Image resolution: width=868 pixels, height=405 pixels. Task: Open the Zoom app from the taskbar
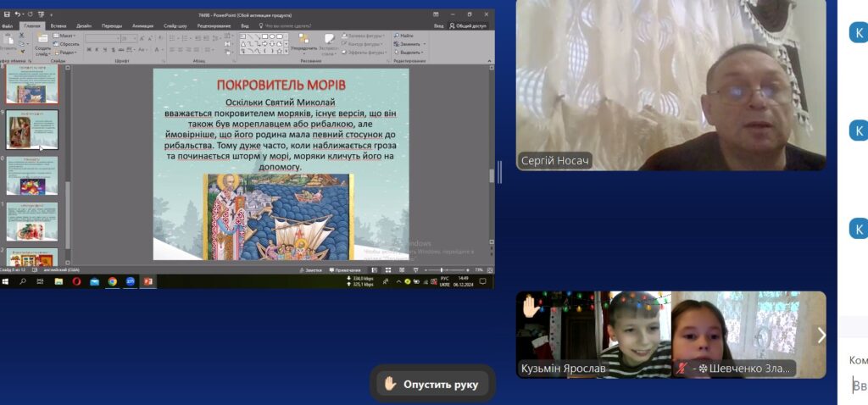coord(130,281)
